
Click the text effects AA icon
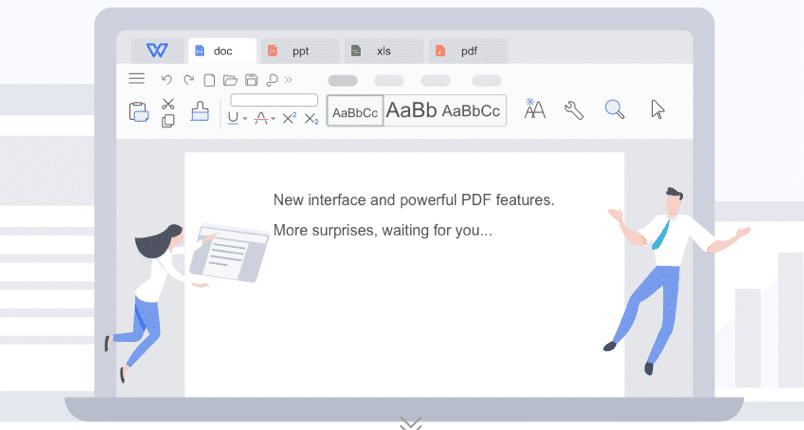point(534,109)
